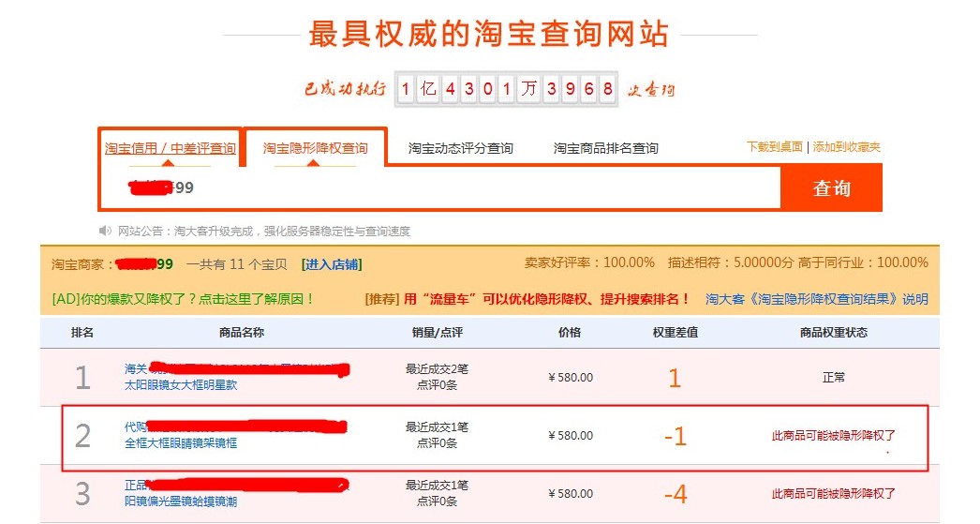Click the 卖家好评率:100.00% text
Screen dimensions: 980x524
(x=589, y=262)
